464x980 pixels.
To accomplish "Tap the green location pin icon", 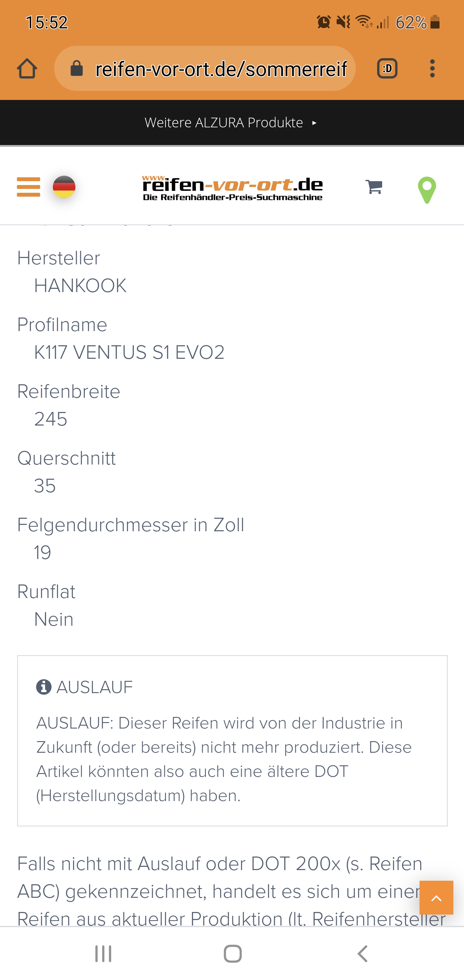I will point(427,190).
